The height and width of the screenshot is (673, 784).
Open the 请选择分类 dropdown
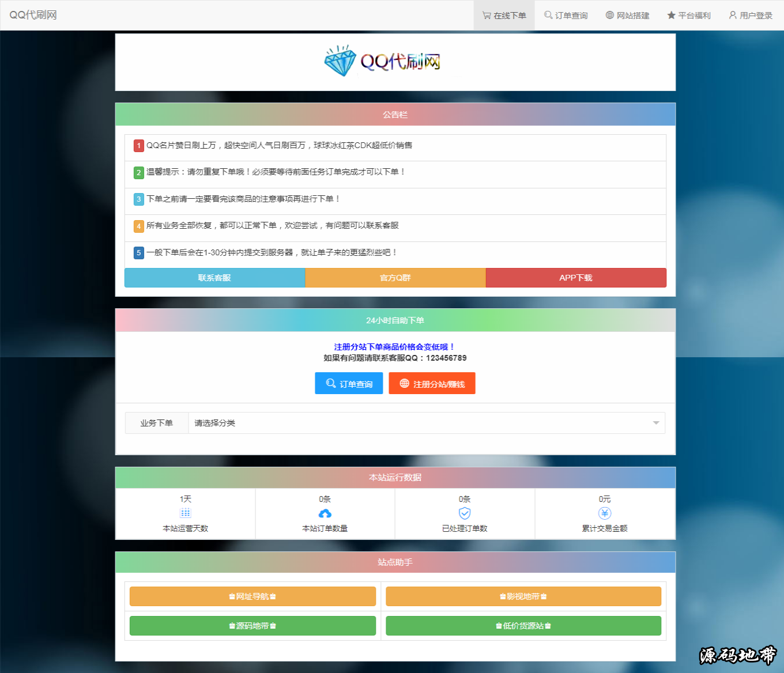click(x=427, y=423)
